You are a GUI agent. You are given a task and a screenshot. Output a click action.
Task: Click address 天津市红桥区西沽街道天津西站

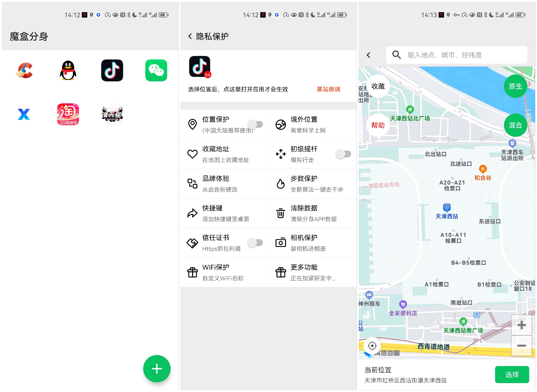coord(406,380)
